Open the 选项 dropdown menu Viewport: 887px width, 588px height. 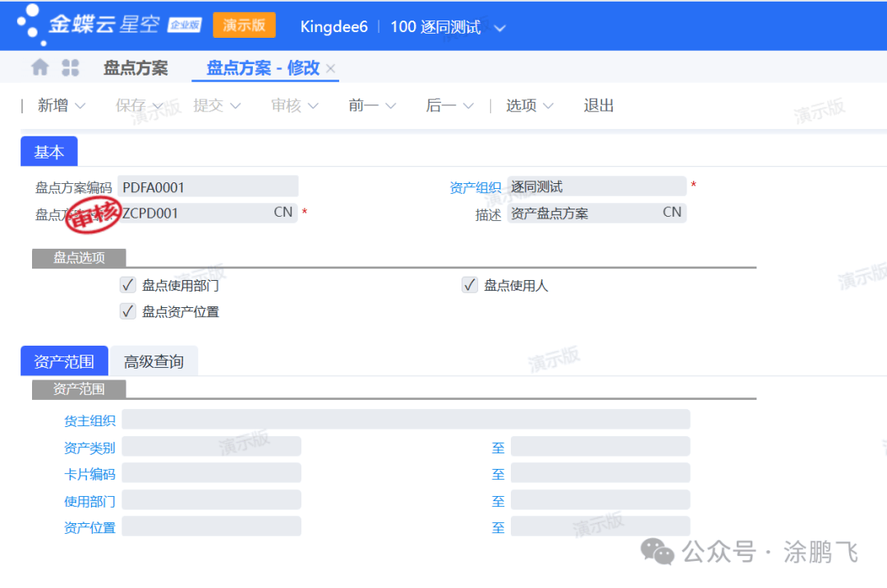coord(530,106)
